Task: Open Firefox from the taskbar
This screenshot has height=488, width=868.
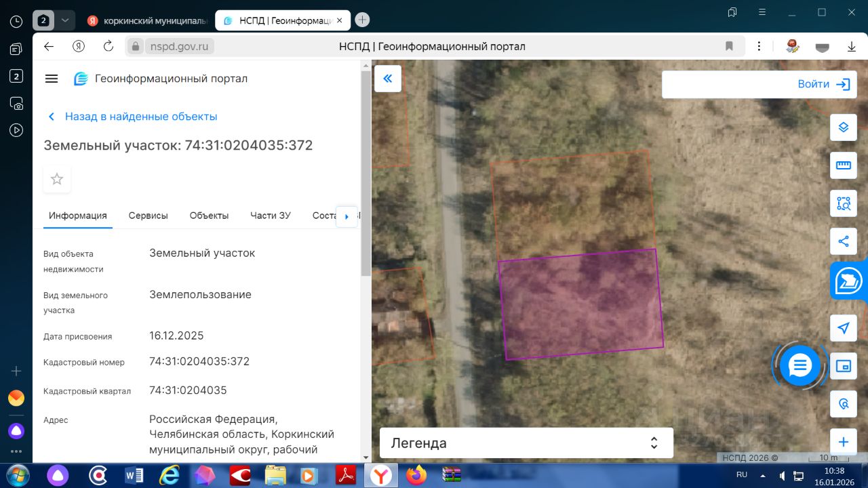Action: click(416, 476)
